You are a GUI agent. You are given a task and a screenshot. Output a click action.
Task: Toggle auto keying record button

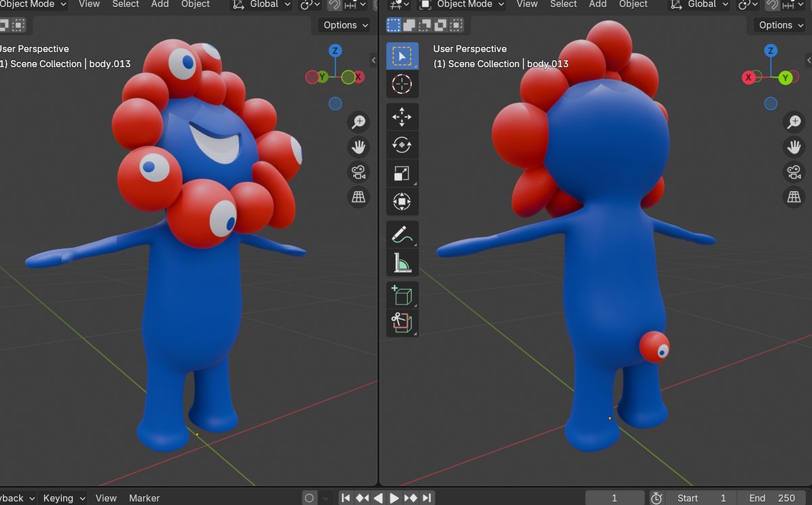click(x=309, y=498)
